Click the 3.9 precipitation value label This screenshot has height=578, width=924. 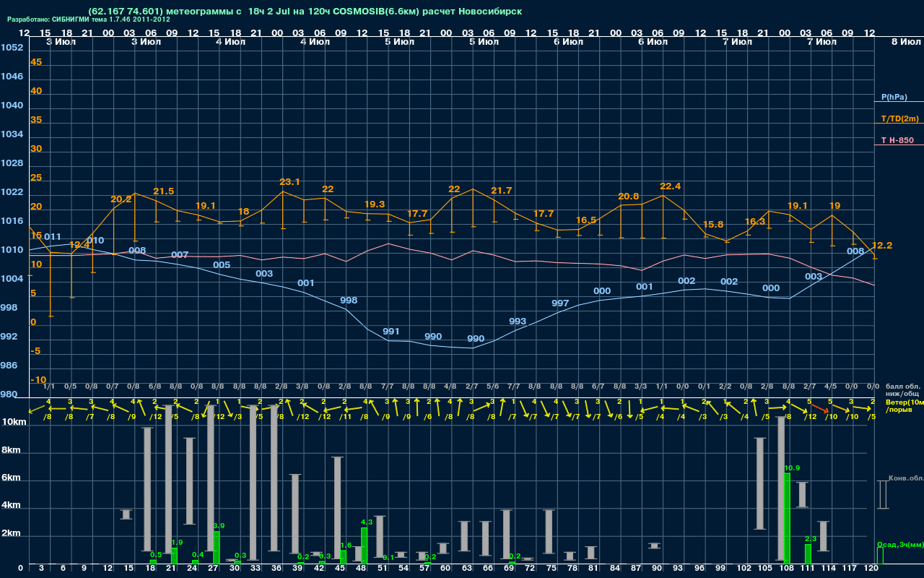click(219, 526)
